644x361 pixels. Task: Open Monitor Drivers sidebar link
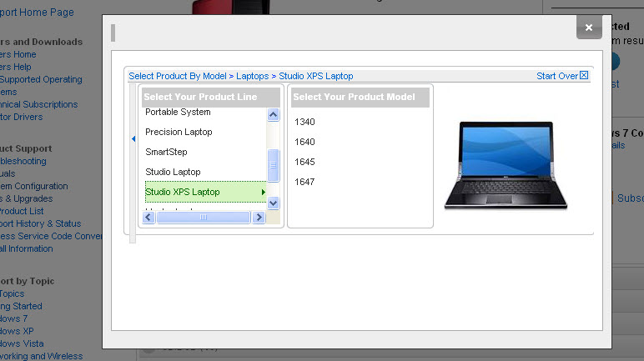tap(22, 117)
